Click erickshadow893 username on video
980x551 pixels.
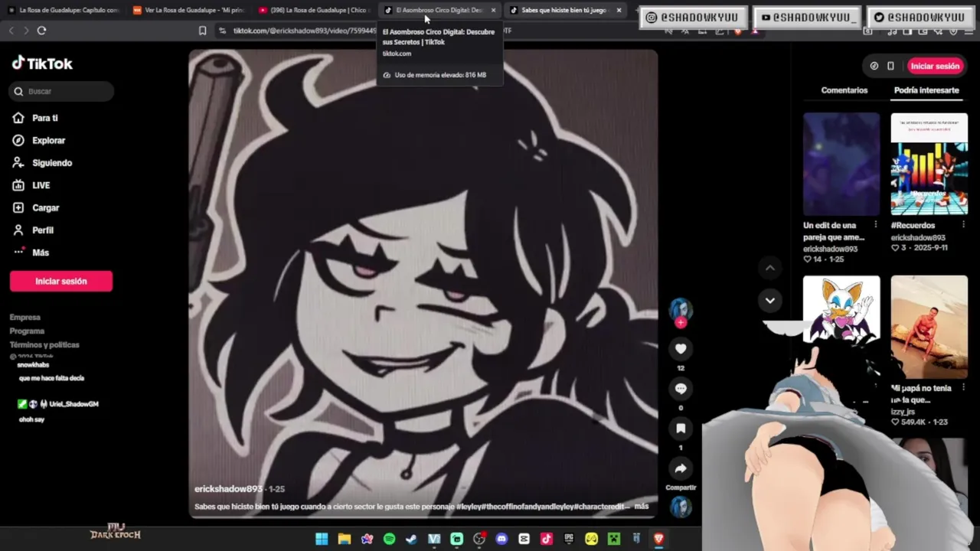(228, 488)
